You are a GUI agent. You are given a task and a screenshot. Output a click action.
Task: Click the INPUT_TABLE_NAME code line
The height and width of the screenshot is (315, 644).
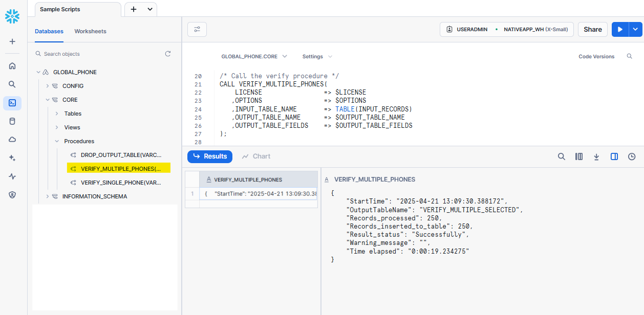[322, 109]
